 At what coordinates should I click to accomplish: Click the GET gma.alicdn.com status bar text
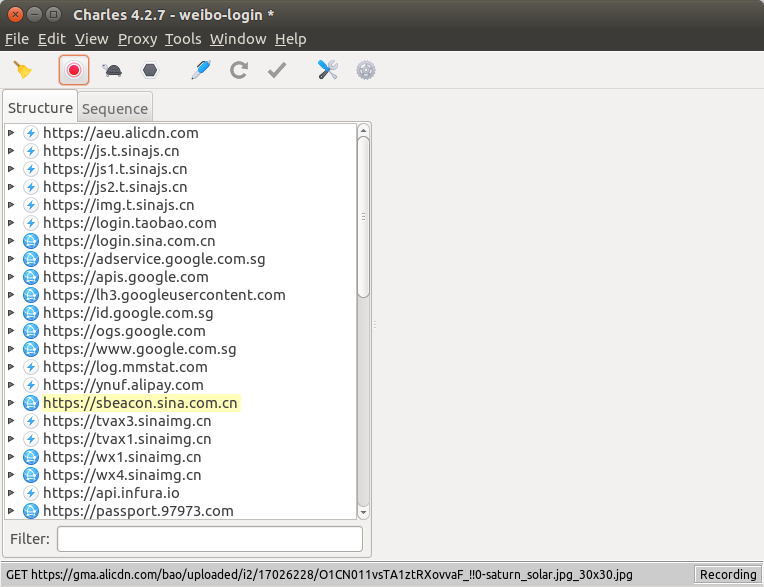(x=319, y=575)
